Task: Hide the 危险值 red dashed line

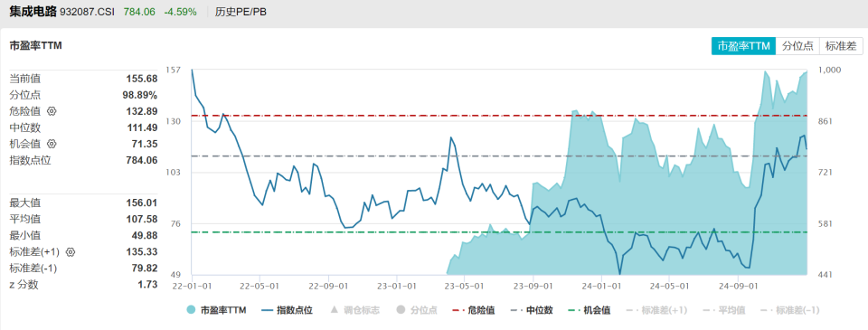Action: [x=473, y=309]
